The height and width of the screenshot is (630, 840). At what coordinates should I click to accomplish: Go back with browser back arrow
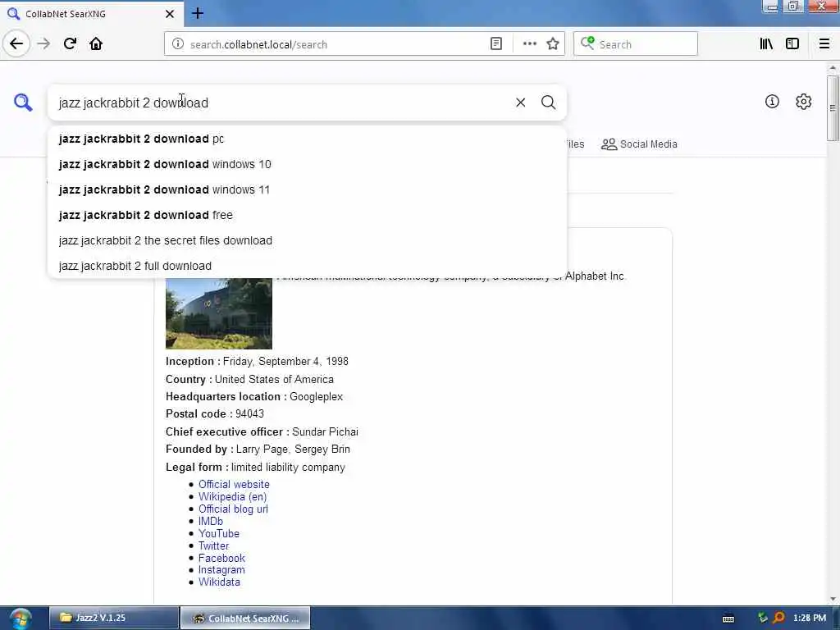click(x=16, y=44)
